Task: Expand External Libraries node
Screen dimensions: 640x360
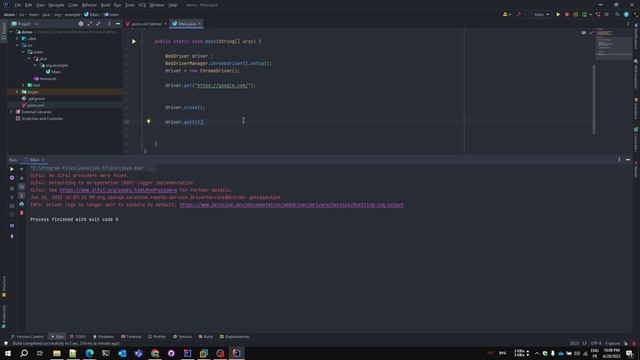Action: click(x=11, y=112)
